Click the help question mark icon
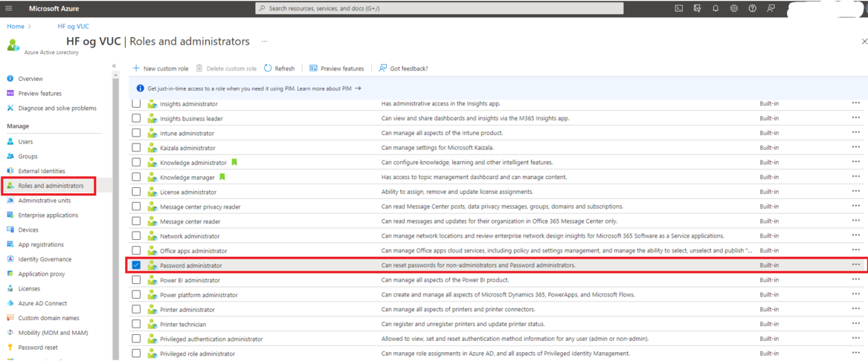Image resolution: width=868 pixels, height=361 pixels. click(752, 8)
